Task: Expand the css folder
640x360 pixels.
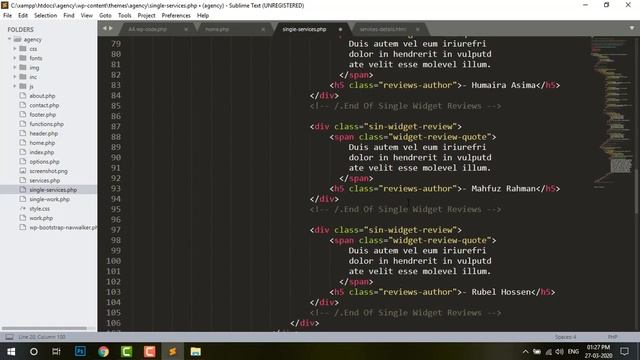Action: click(15, 49)
